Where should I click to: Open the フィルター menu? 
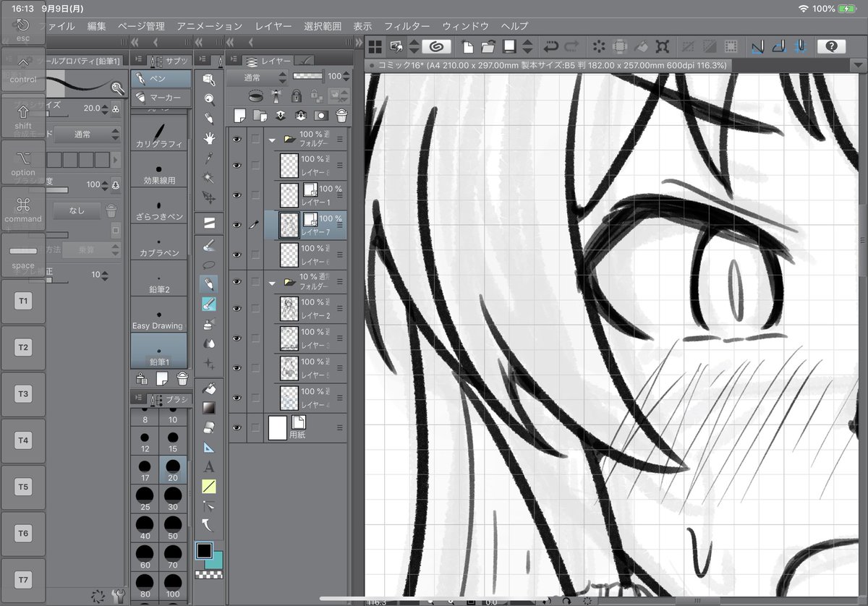point(407,25)
